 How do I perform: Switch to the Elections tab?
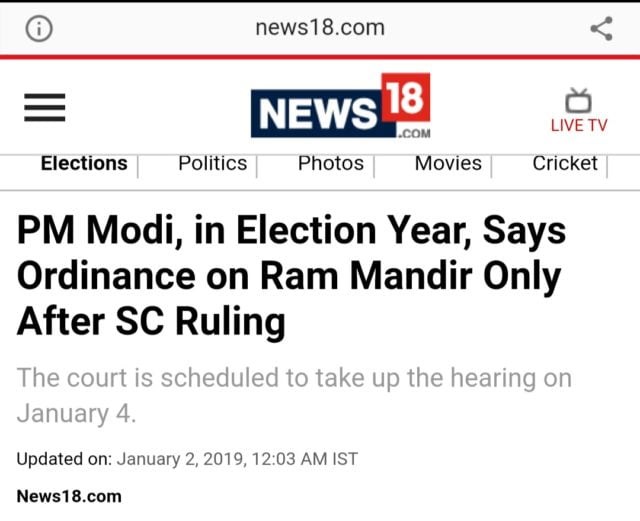pyautogui.click(x=84, y=164)
